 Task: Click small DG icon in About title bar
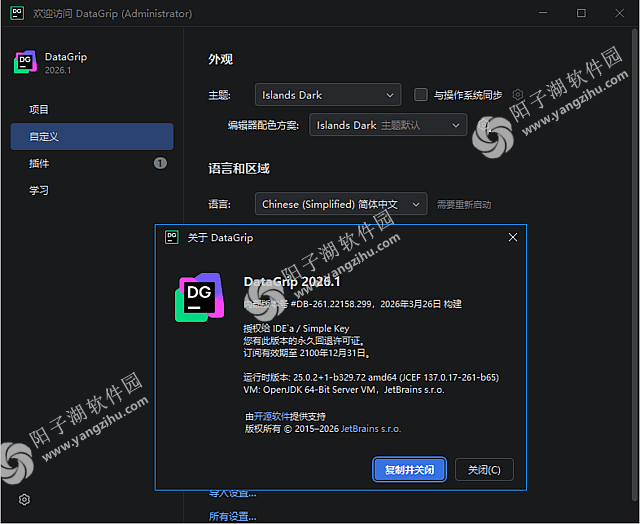172,237
